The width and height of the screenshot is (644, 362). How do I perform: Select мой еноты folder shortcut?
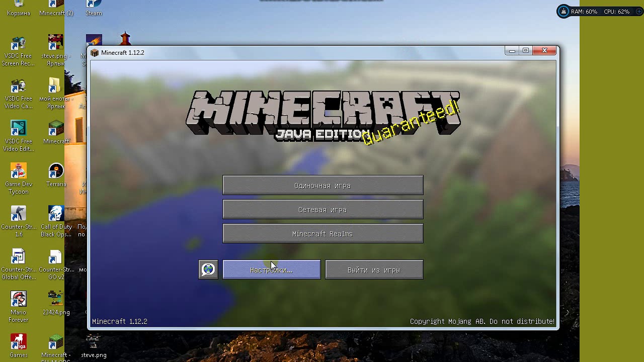coord(56,93)
